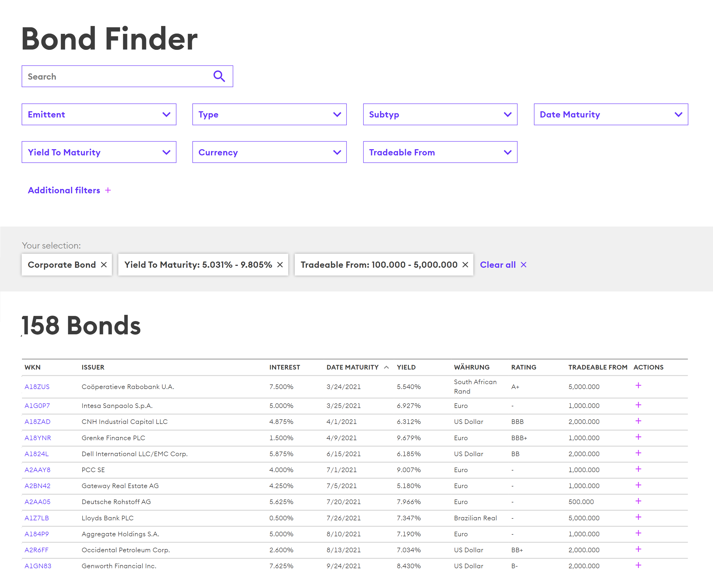Open bond link A1G0P7

(x=37, y=406)
